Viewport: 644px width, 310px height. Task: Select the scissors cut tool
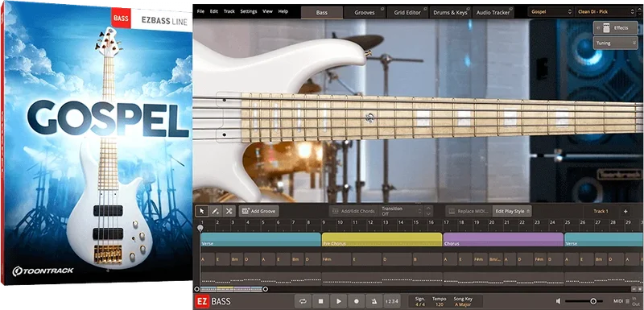tap(229, 211)
